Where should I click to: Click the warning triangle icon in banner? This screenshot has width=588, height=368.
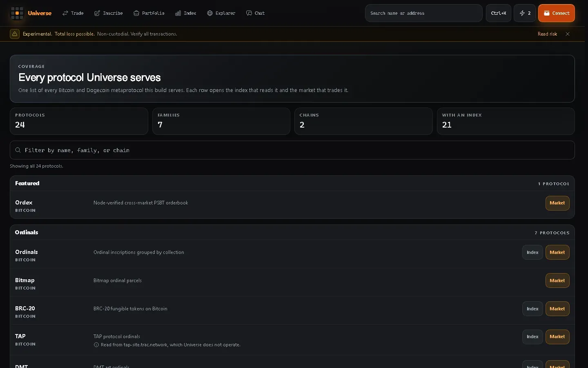point(15,34)
